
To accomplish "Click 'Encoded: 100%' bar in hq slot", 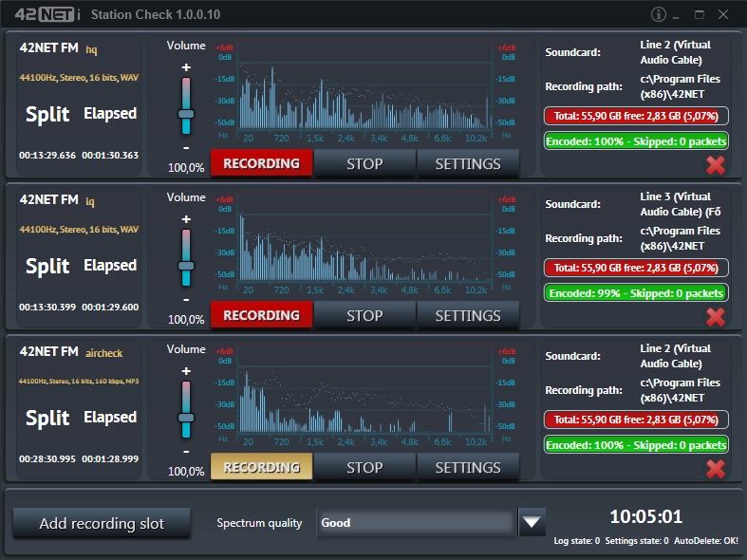I will (636, 141).
